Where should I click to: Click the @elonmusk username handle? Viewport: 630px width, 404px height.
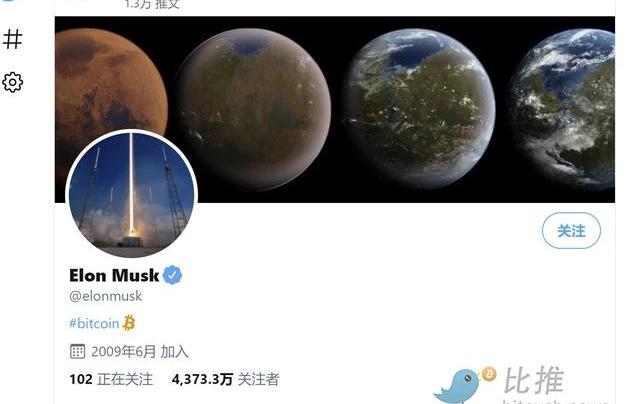(x=106, y=296)
